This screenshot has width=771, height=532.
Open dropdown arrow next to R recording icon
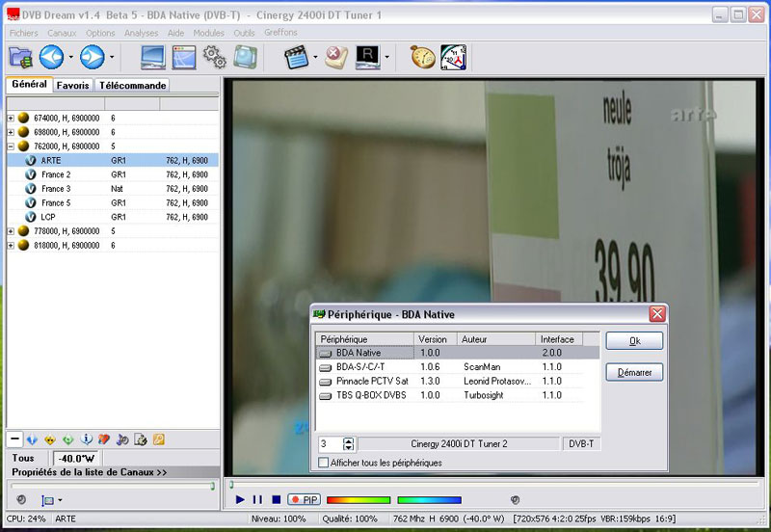387,57
